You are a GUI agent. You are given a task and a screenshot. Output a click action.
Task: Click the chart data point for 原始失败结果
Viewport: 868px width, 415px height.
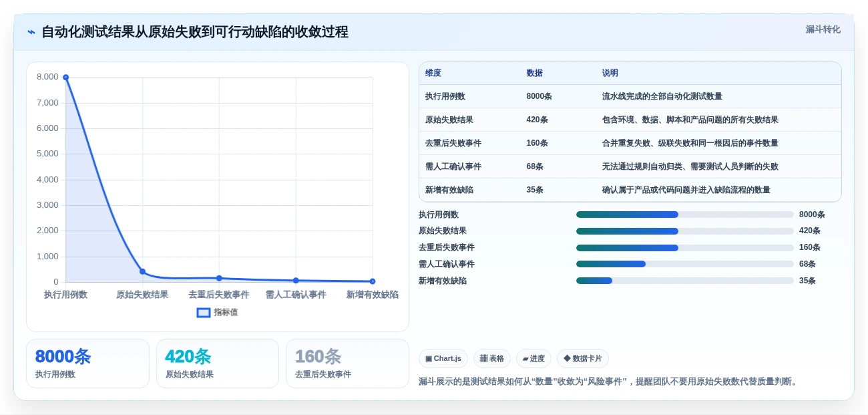tap(142, 271)
